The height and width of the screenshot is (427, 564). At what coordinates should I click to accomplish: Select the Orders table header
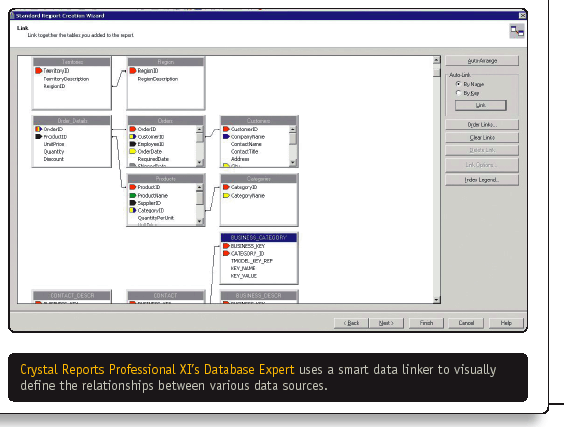(x=166, y=121)
